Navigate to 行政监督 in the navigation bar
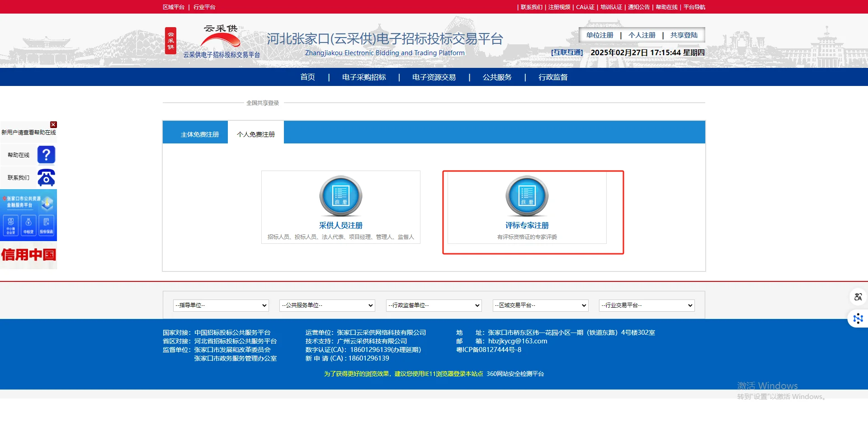The image size is (868, 423). click(x=553, y=77)
